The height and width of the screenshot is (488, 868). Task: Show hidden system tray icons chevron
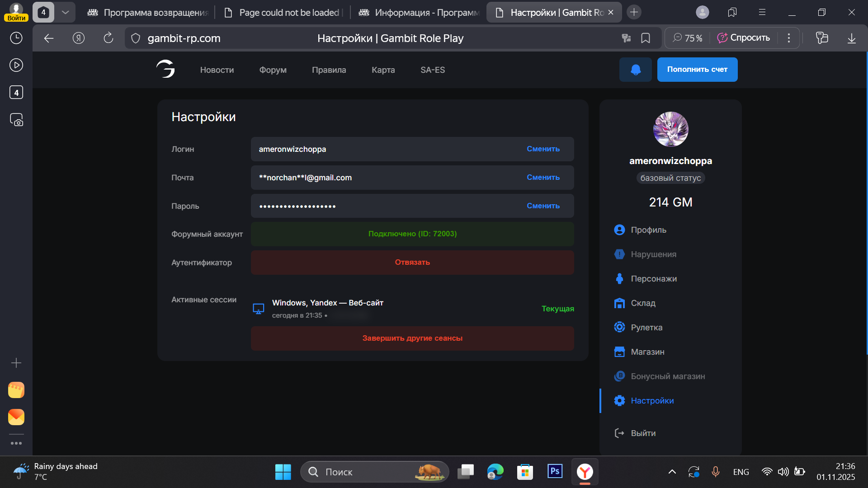pos(672,472)
